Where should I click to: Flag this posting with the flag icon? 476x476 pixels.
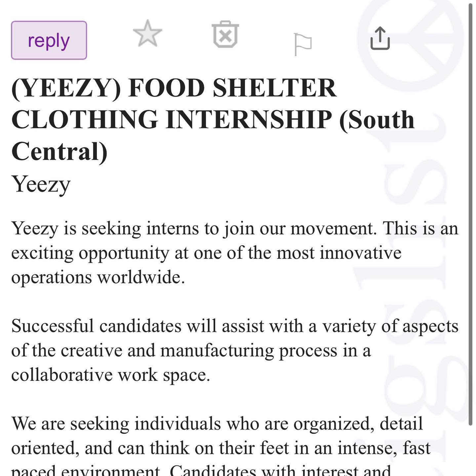coord(303,44)
